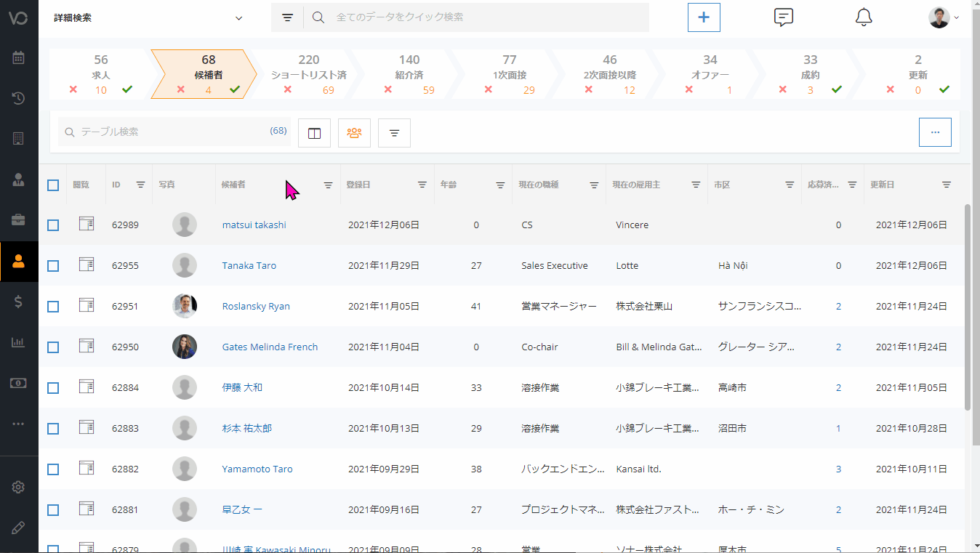Tick the select-all header checkbox
This screenshot has width=980, height=553.
click(53, 185)
